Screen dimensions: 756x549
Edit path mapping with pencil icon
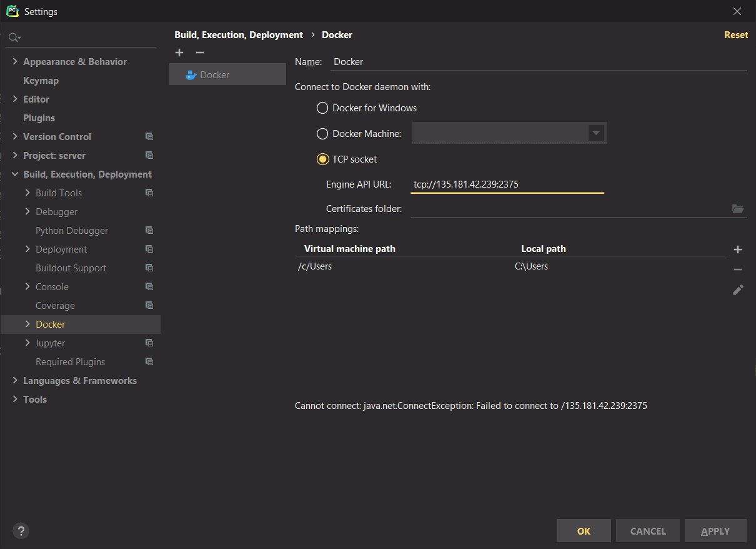point(738,290)
